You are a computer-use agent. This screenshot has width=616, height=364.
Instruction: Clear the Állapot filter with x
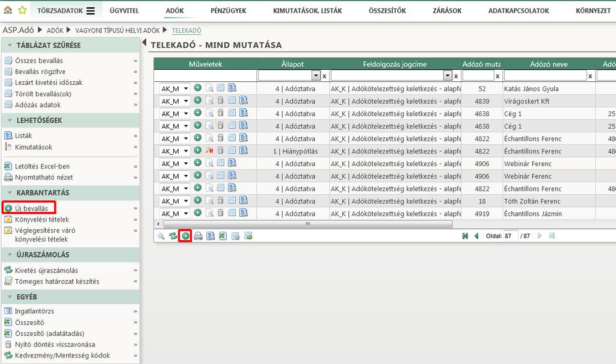[324, 76]
